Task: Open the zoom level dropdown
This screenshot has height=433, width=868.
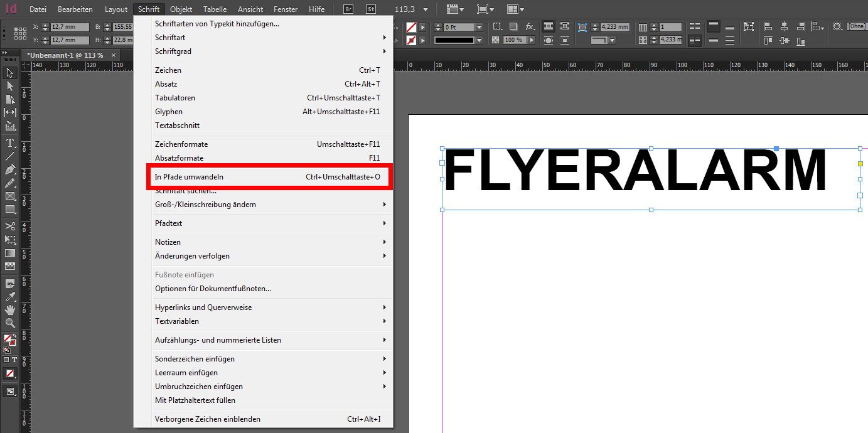Action: [x=426, y=9]
